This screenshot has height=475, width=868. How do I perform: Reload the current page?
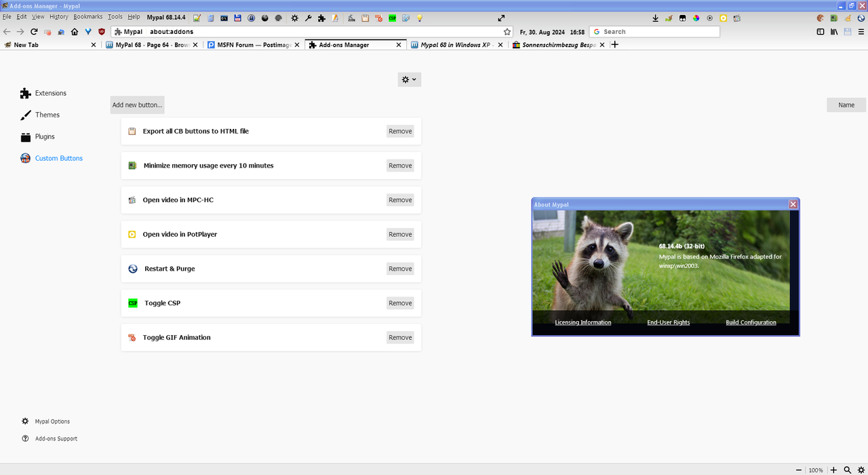[34, 32]
